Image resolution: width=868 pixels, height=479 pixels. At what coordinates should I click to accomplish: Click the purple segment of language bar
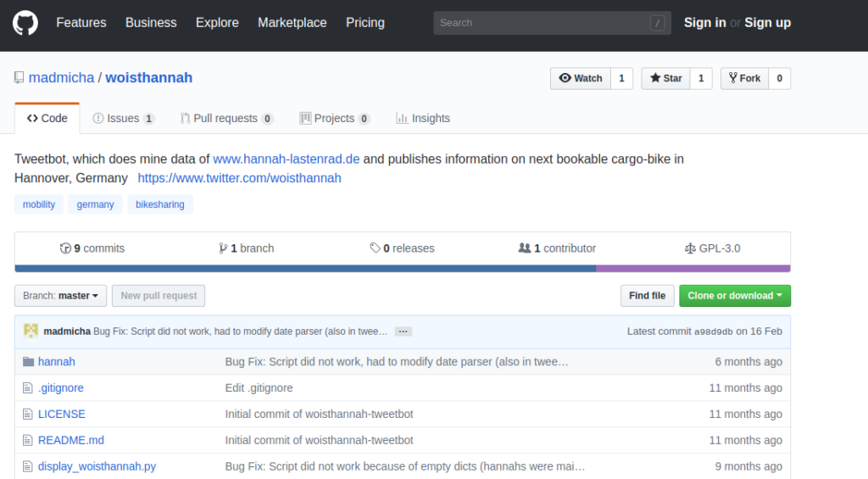(x=693, y=269)
